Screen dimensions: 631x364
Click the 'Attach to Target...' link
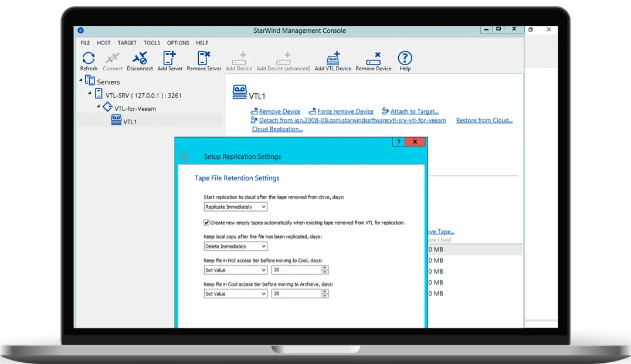point(415,111)
